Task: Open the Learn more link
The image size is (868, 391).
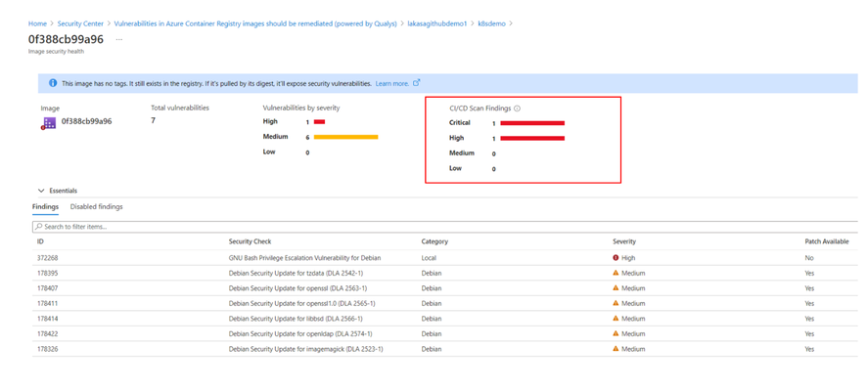Action: coord(392,83)
